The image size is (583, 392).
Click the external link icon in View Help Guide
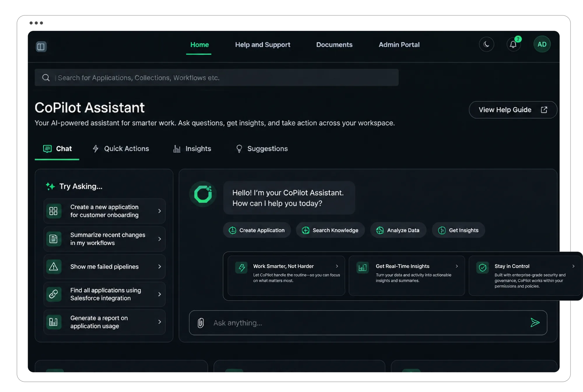coord(544,110)
